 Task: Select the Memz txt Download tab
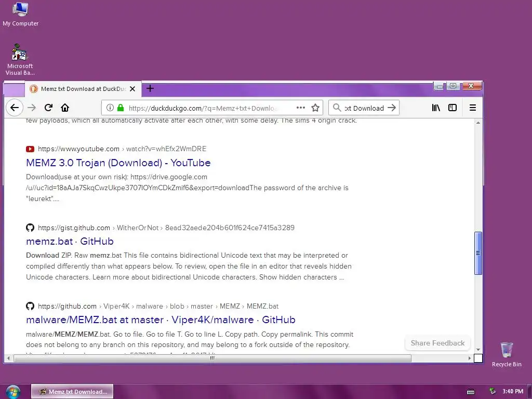[83, 89]
